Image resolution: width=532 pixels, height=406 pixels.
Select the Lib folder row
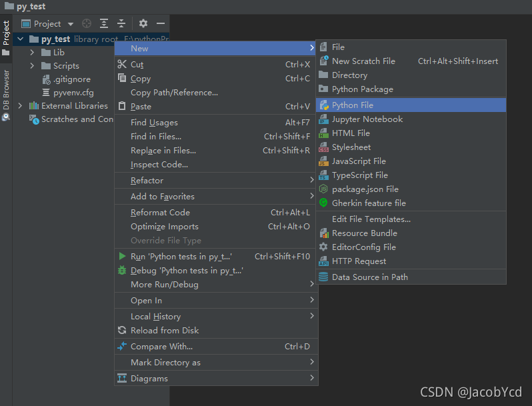[x=63, y=52]
